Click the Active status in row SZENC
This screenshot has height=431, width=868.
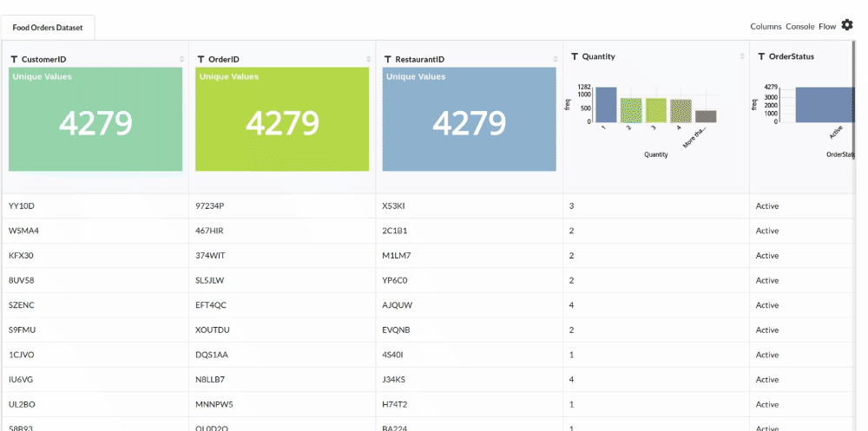point(767,305)
